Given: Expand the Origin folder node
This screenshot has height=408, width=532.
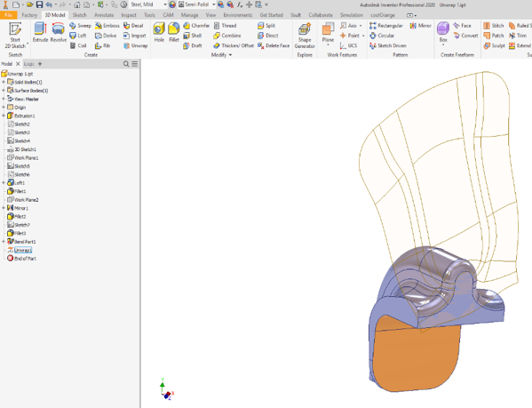Looking at the screenshot, I should click(4, 108).
